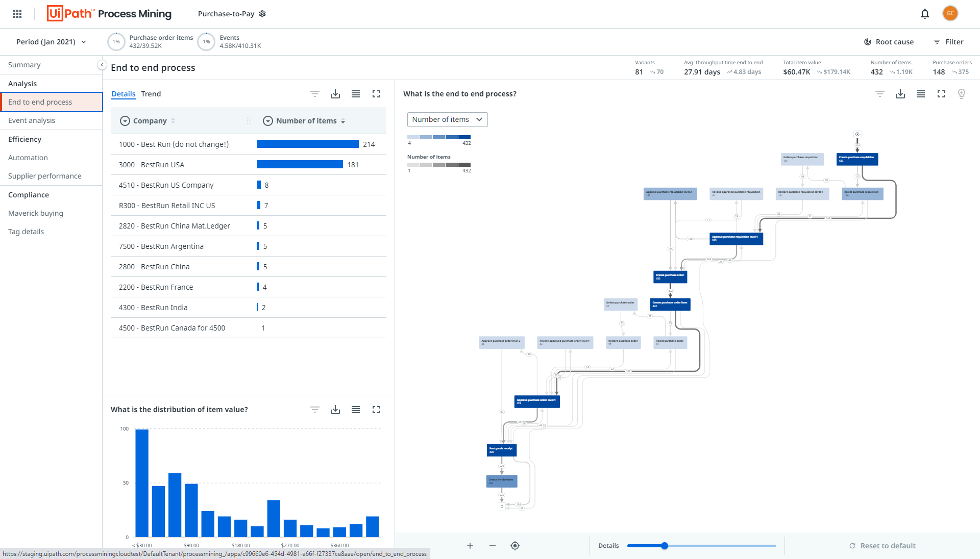Click Reset to default
Viewport: 980px width, 559px height.
click(x=883, y=546)
